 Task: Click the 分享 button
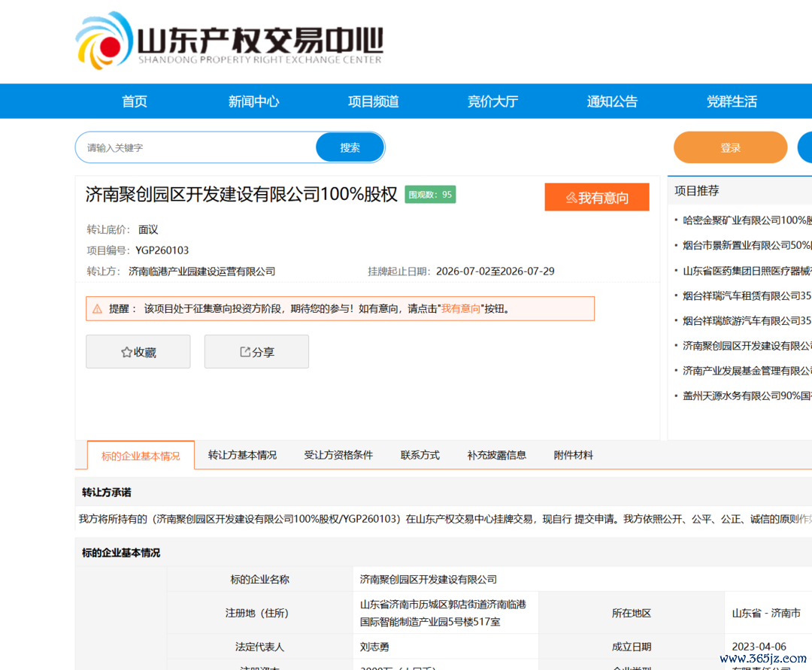point(256,352)
